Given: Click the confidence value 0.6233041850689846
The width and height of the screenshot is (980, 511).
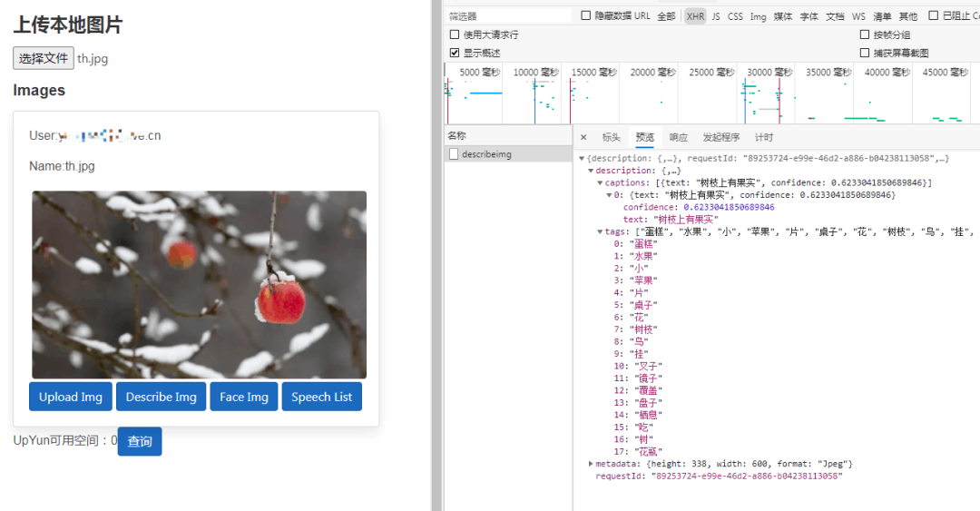Looking at the screenshot, I should pyautogui.click(x=729, y=207).
